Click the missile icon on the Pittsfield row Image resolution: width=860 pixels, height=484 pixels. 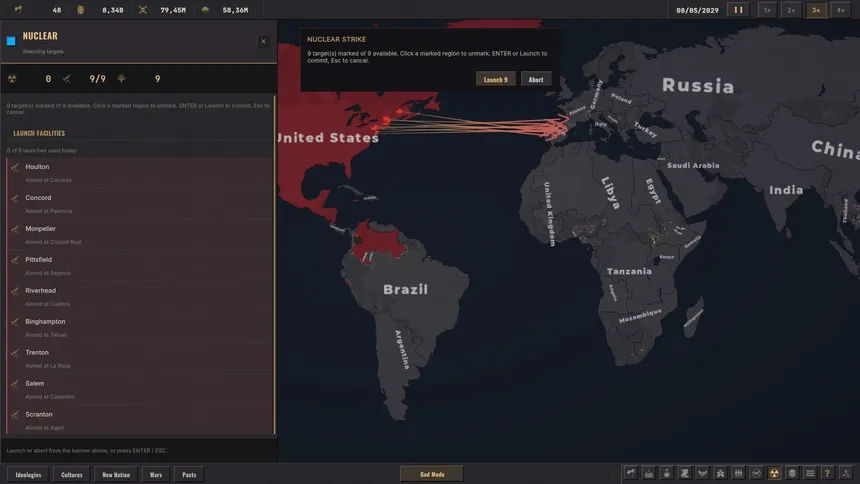[x=15, y=260]
